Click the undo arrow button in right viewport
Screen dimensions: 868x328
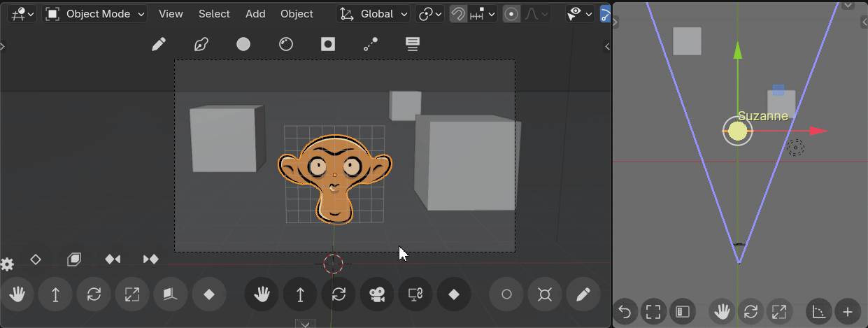click(625, 312)
